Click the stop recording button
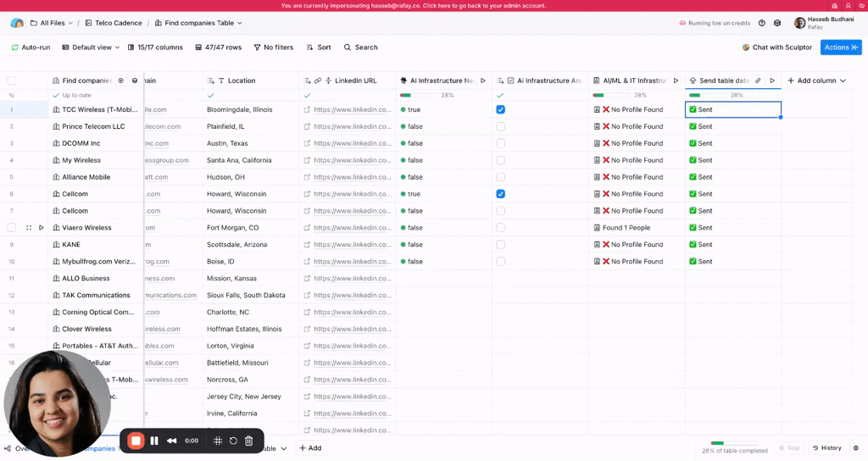 (136, 441)
